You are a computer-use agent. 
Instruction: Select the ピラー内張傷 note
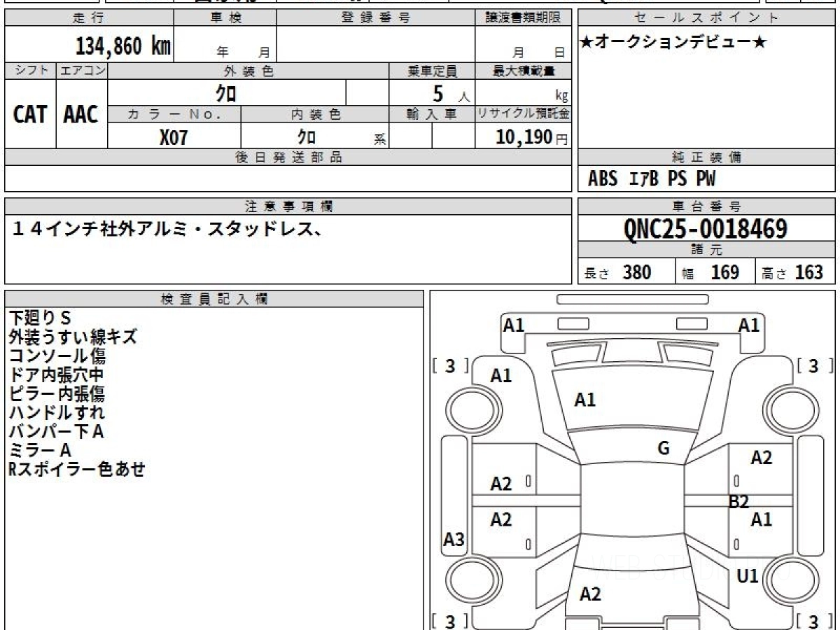(57, 394)
